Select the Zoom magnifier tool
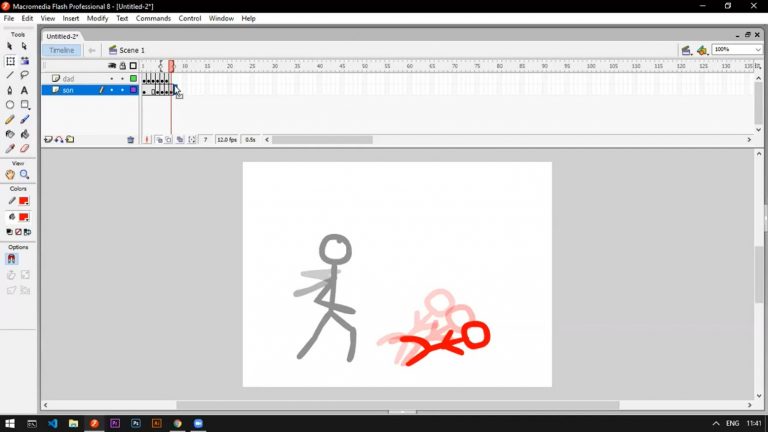Image resolution: width=768 pixels, height=432 pixels. point(24,174)
